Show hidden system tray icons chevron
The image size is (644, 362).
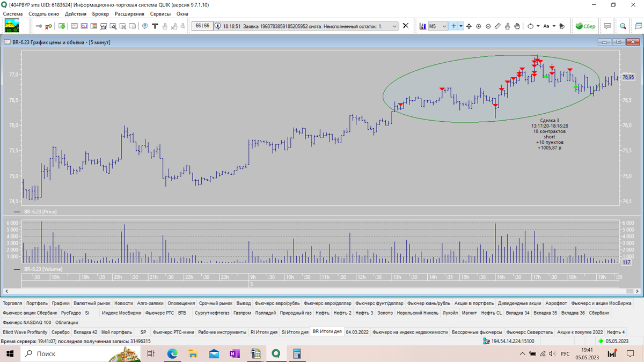click(x=522, y=354)
